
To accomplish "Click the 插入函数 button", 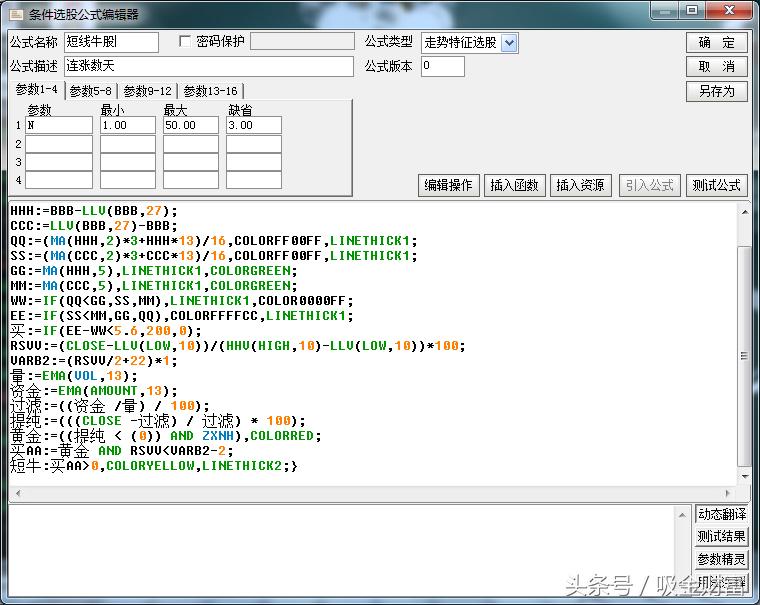I will tap(515, 185).
